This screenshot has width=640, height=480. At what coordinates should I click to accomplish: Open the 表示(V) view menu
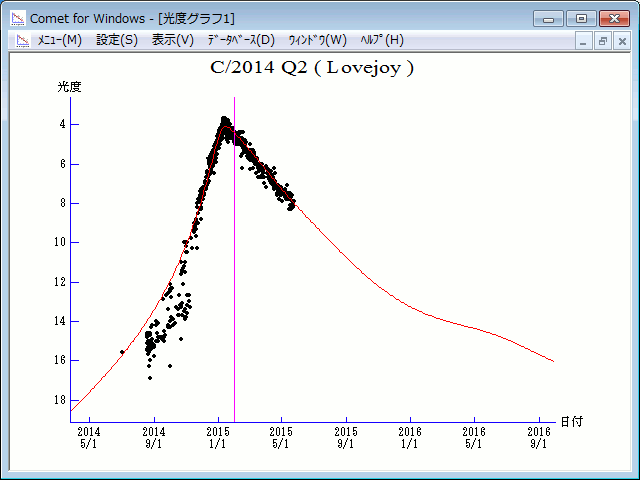(173, 40)
